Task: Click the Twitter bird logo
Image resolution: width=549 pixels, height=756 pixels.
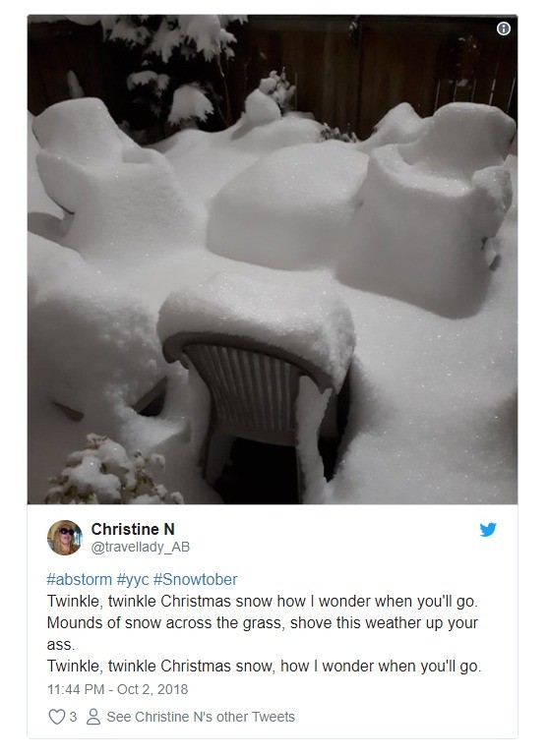Action: 488,529
